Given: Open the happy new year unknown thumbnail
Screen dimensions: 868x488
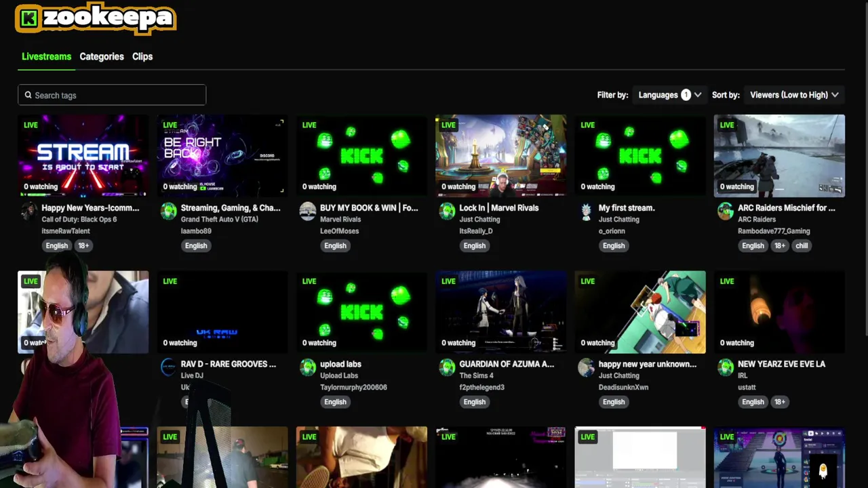Looking at the screenshot, I should point(640,312).
